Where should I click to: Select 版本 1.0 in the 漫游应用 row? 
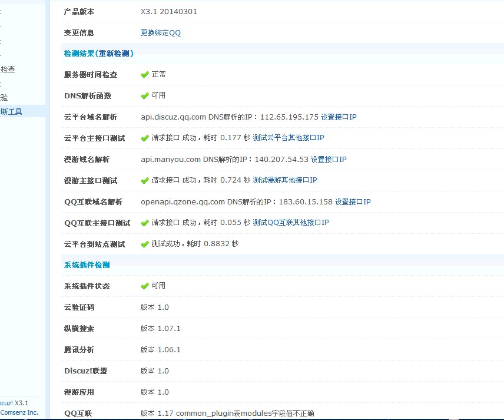(x=155, y=392)
